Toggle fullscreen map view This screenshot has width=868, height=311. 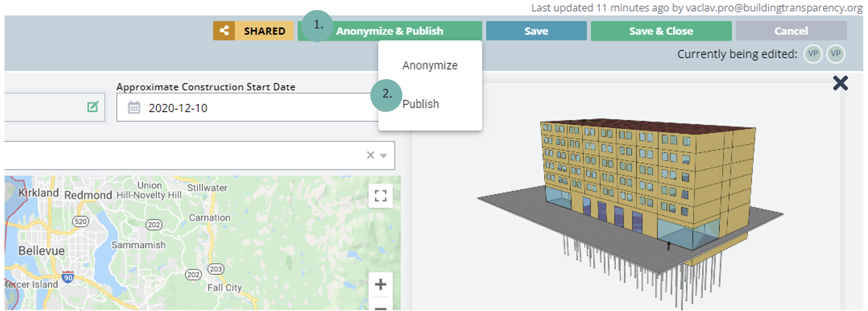(380, 196)
